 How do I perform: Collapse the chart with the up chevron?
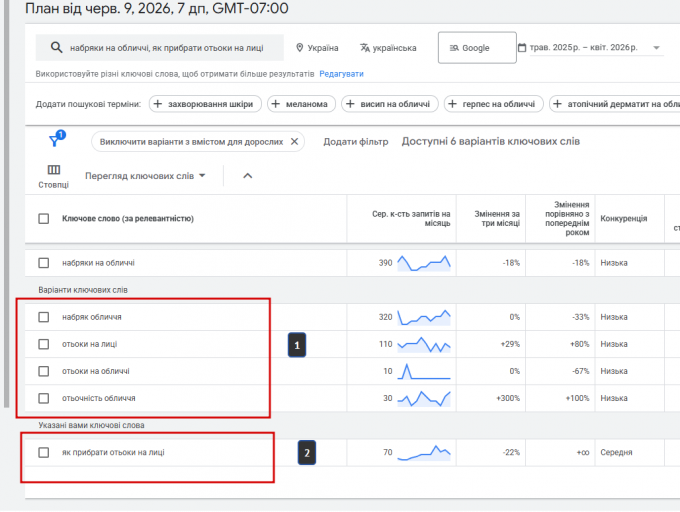pos(248,176)
